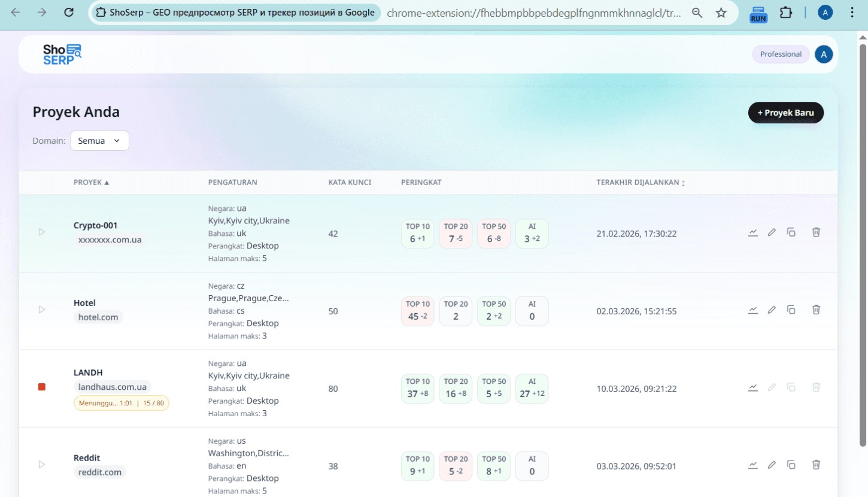Click the Menunggu progress badge 15 / 80

tap(122, 403)
